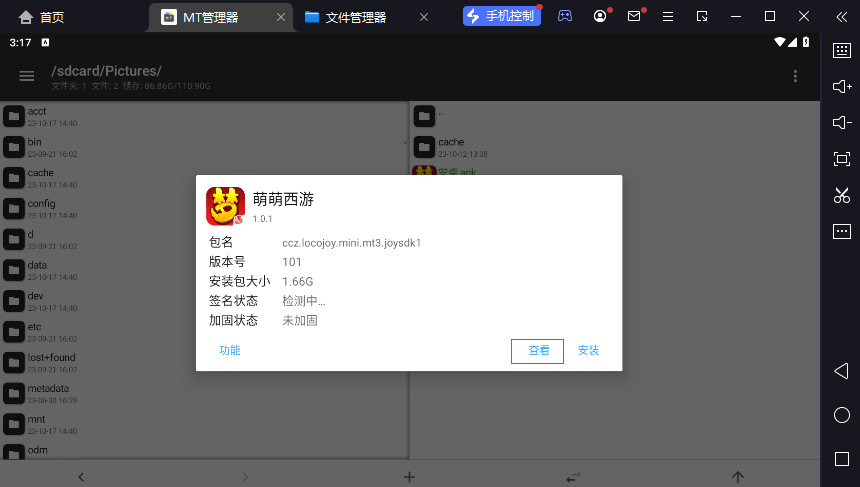Open the bin folder
This screenshot has width=860, height=487.
[x=204, y=147]
